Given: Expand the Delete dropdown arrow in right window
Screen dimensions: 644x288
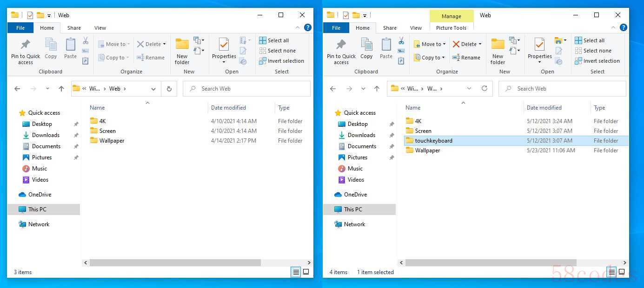Looking at the screenshot, I should tap(480, 44).
